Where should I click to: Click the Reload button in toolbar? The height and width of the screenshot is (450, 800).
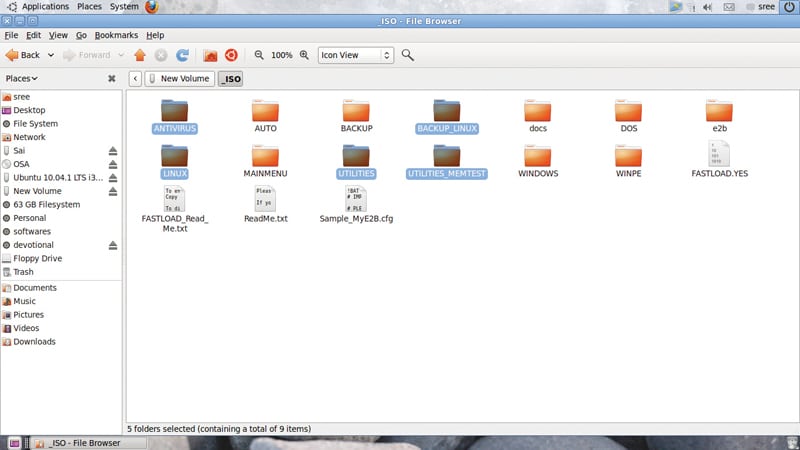point(182,55)
